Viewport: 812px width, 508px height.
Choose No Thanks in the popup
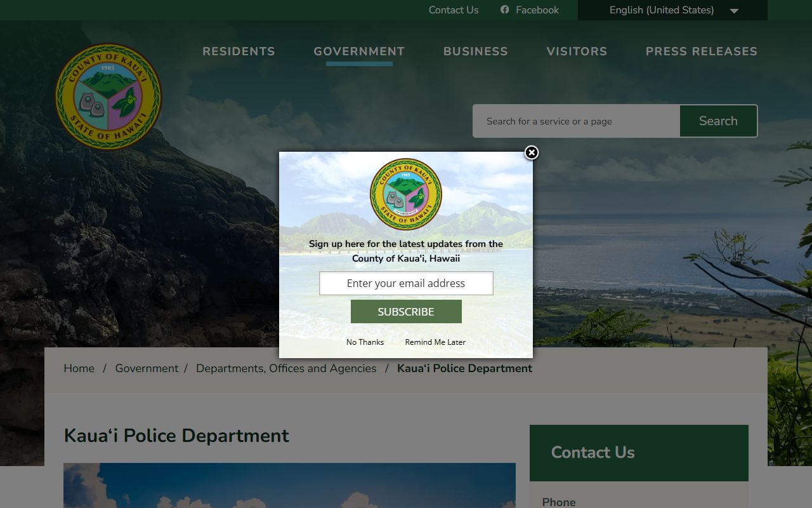(365, 342)
